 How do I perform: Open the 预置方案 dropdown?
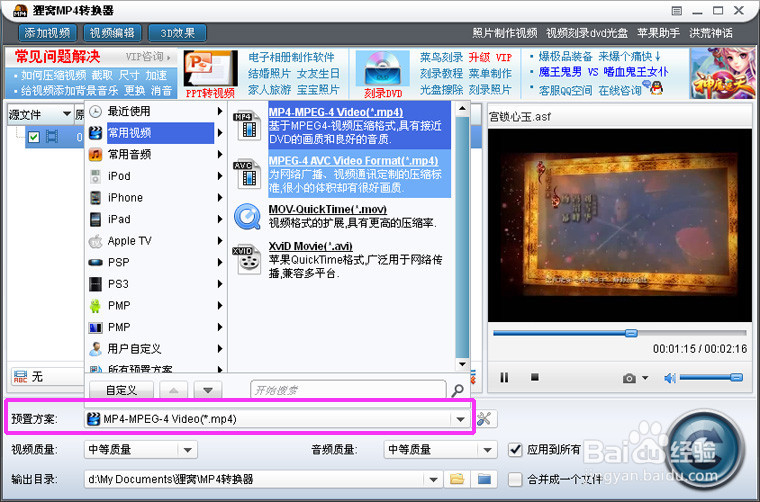[x=460, y=419]
